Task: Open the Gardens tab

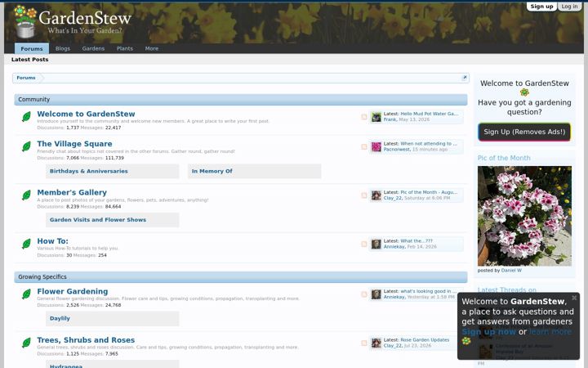Action: pyautogui.click(x=93, y=48)
